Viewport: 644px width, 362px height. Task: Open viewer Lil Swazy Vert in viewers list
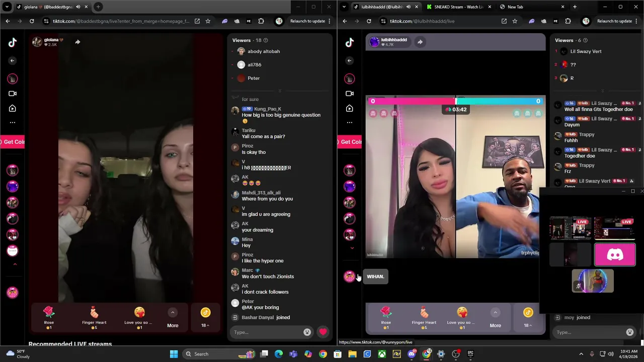(x=586, y=51)
